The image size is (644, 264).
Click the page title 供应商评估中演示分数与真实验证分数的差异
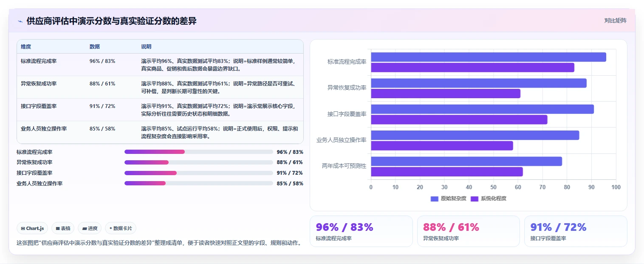pyautogui.click(x=111, y=21)
